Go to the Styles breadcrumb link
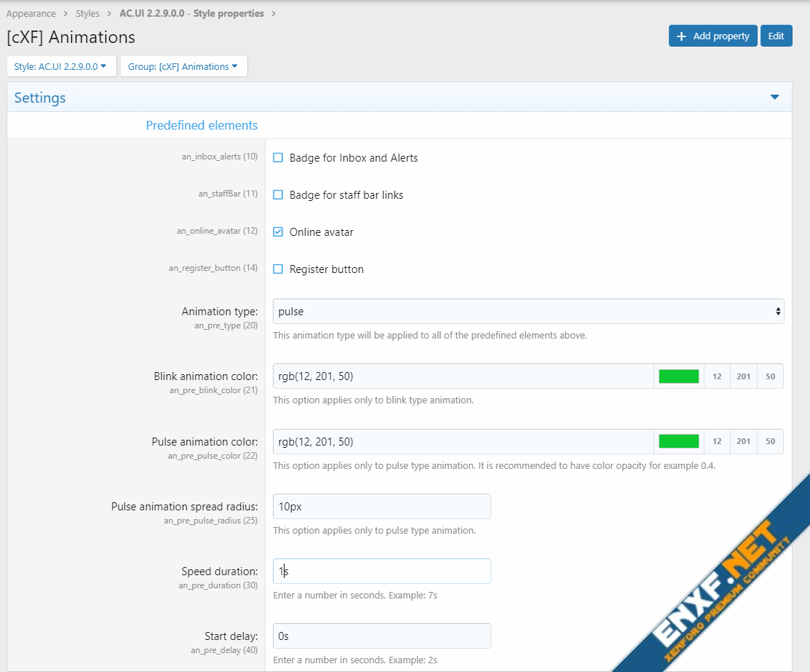 (x=88, y=13)
